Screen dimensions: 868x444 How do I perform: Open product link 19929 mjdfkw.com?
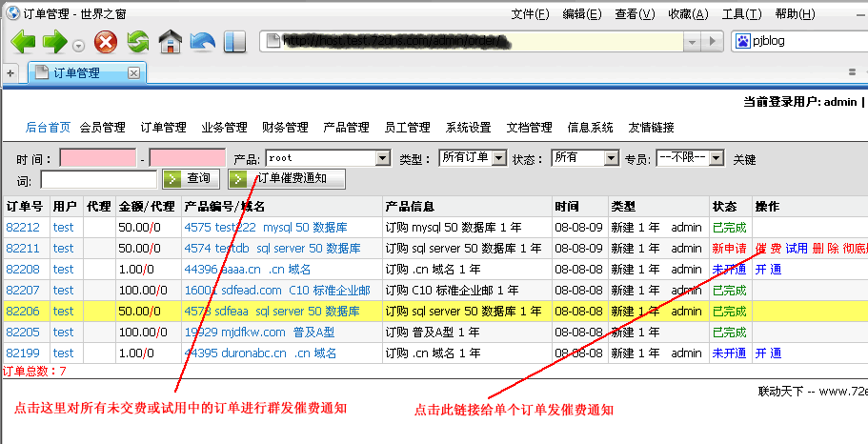[259, 333]
